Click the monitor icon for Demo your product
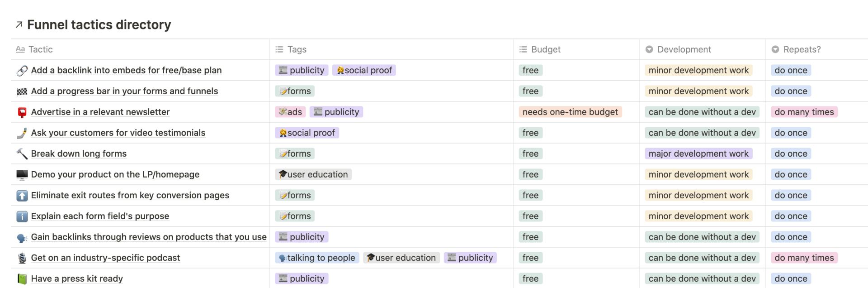This screenshot has width=868, height=288. click(x=22, y=175)
